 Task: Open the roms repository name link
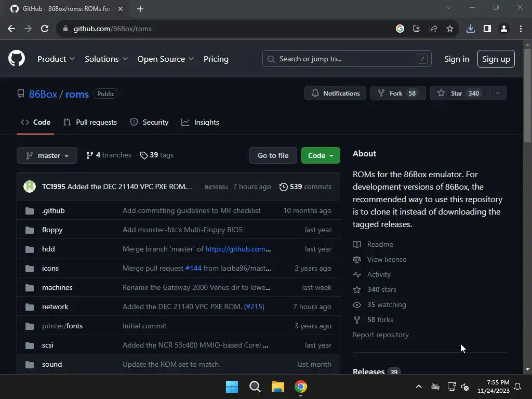[77, 94]
